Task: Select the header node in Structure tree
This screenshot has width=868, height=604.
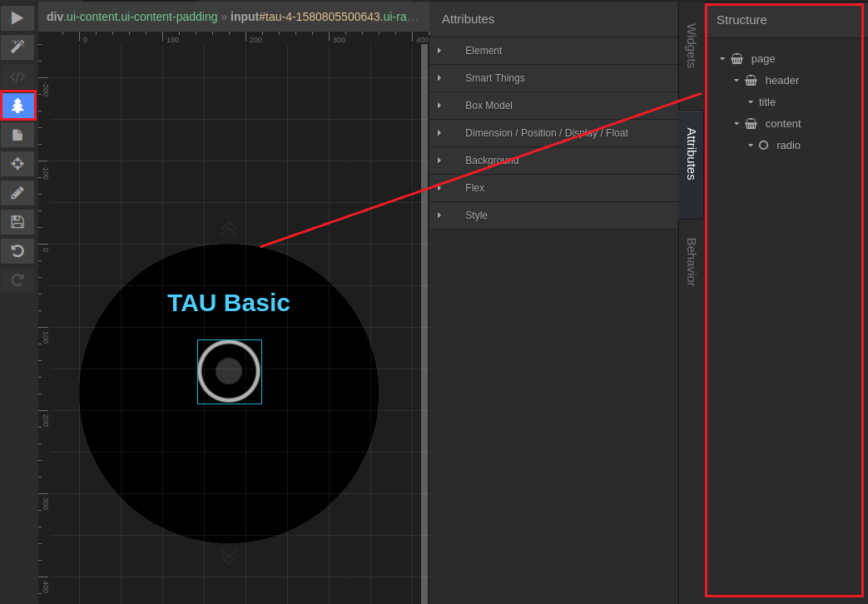Action: [781, 81]
